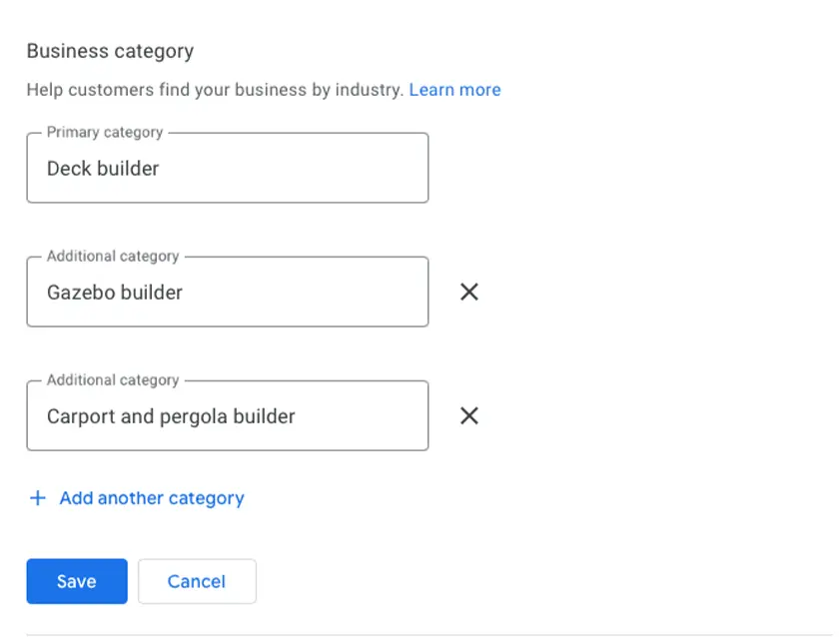The width and height of the screenshot is (840, 637).
Task: Place cursor in the Deck builder text
Action: click(103, 169)
